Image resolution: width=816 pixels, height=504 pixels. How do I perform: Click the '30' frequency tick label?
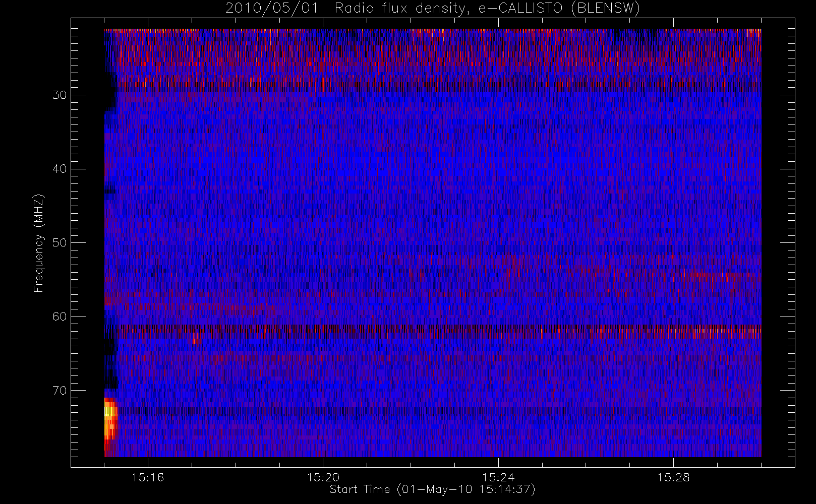click(60, 95)
